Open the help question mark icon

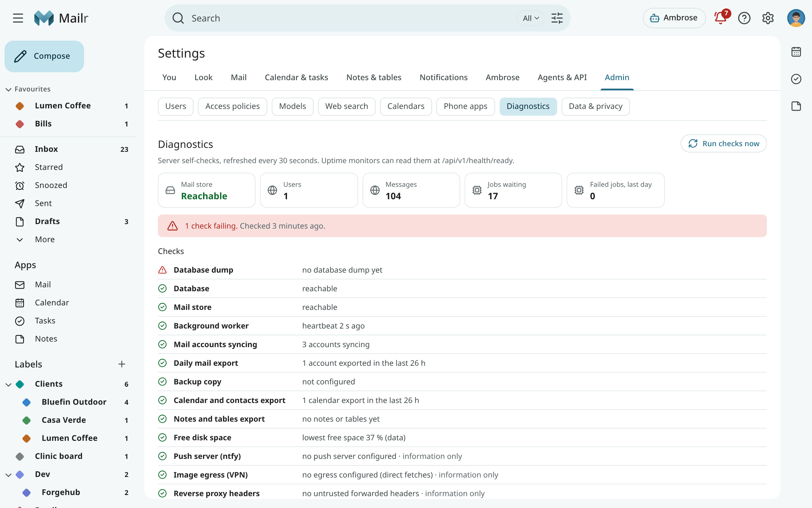click(x=744, y=18)
